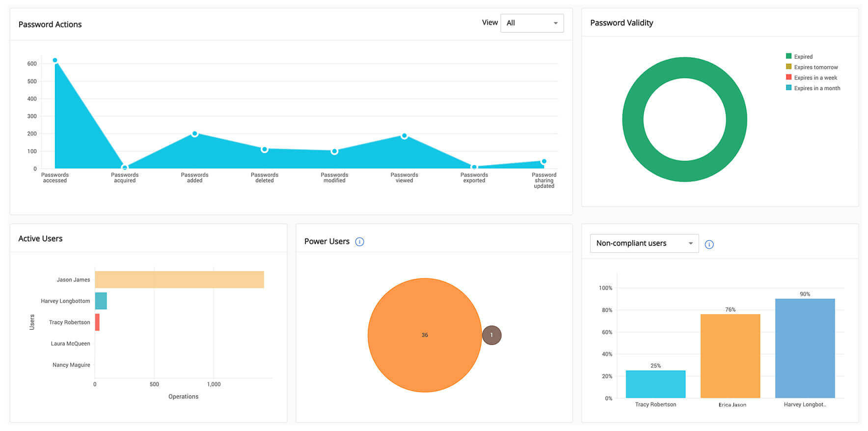
Task: Click the Passwords viewed data point
Action: (x=404, y=136)
